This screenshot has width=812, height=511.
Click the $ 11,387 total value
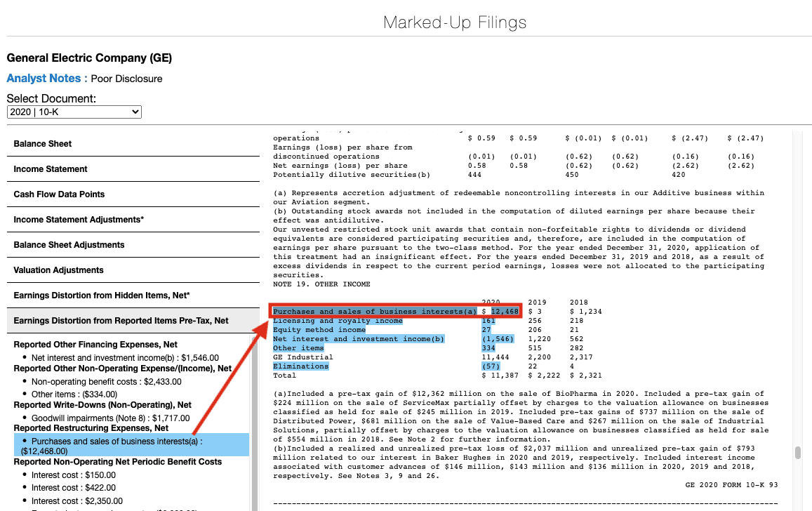tap(500, 376)
